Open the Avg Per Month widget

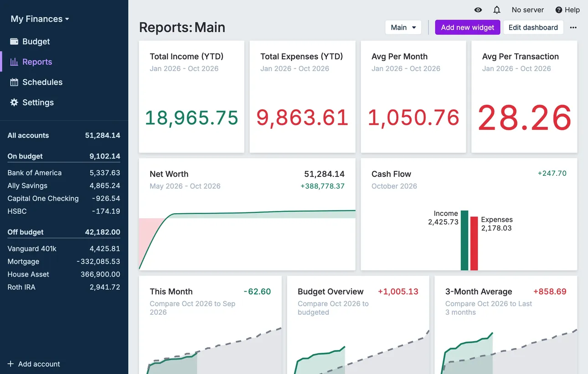(413, 97)
